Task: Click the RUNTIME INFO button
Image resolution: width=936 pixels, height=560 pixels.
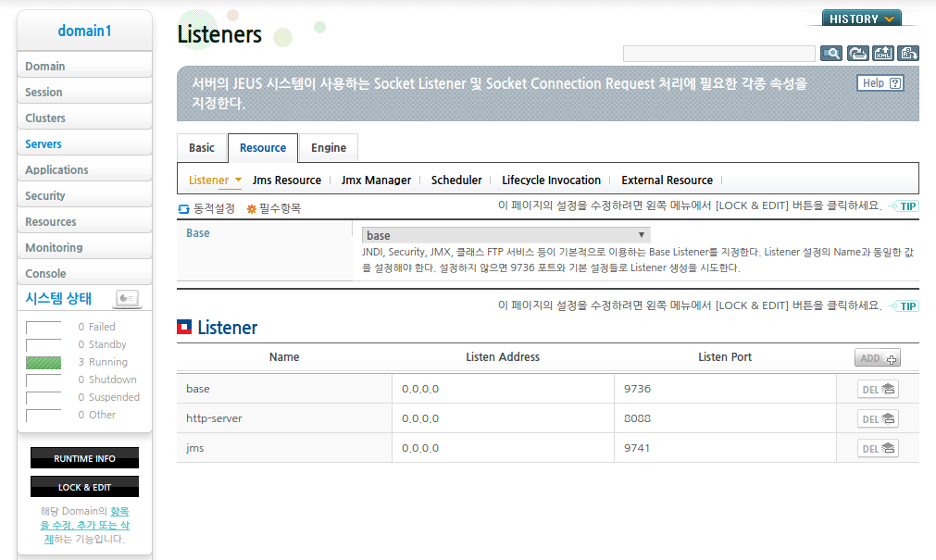Action: (85, 458)
